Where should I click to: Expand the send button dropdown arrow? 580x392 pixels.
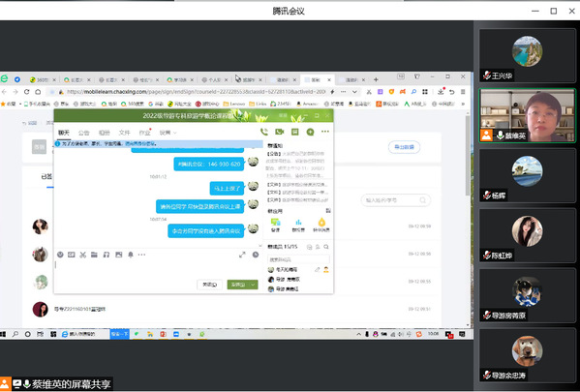pos(254,285)
